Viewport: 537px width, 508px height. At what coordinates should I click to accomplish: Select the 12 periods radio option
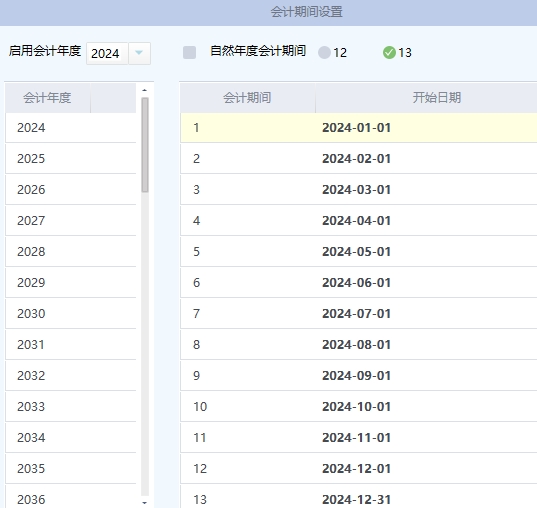click(x=324, y=53)
